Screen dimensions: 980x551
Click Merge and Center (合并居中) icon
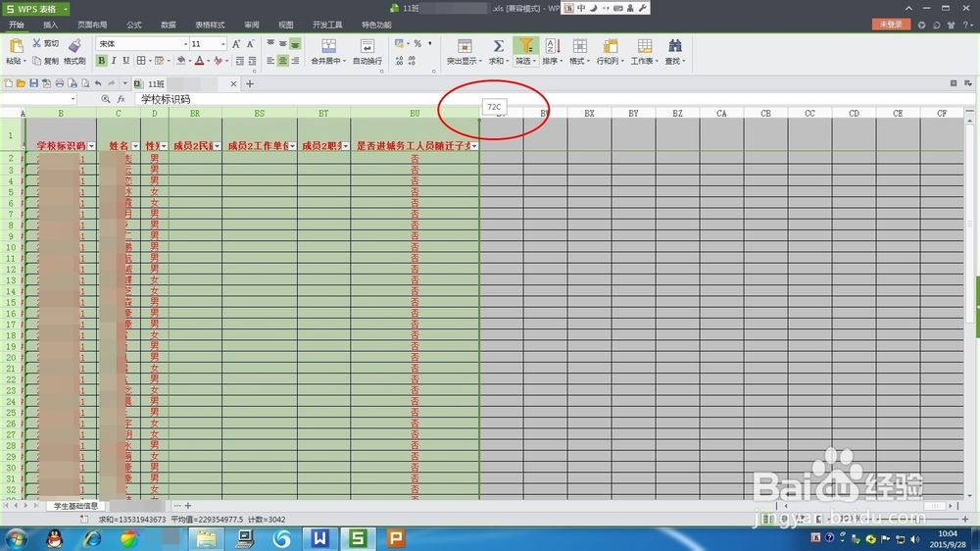click(x=328, y=46)
